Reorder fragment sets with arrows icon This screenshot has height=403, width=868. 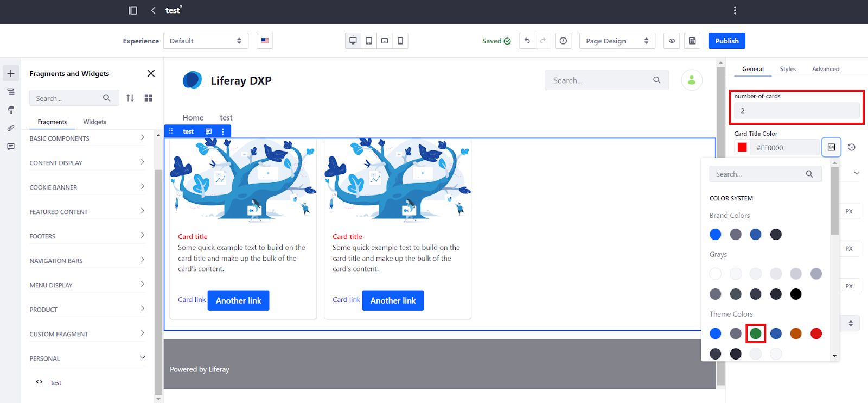(x=130, y=98)
